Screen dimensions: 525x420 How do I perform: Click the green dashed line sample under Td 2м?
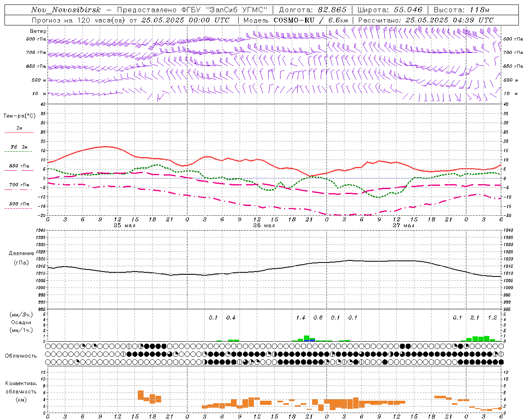click(18, 152)
